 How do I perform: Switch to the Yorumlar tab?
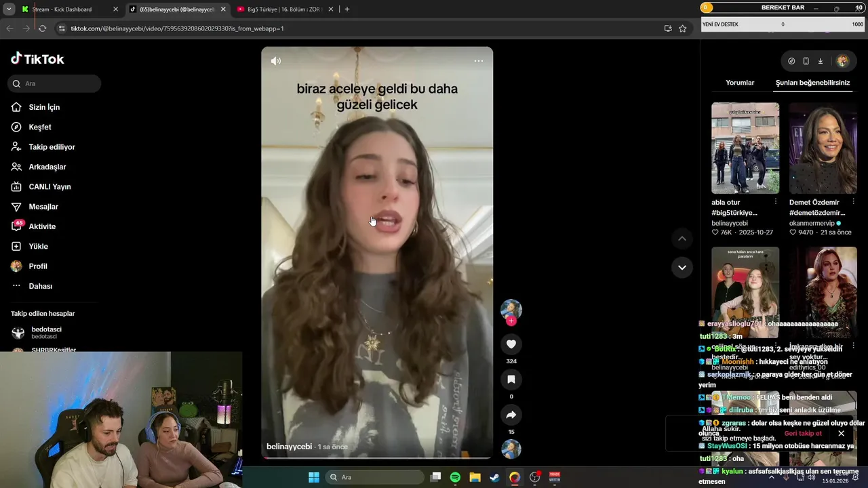[740, 83]
